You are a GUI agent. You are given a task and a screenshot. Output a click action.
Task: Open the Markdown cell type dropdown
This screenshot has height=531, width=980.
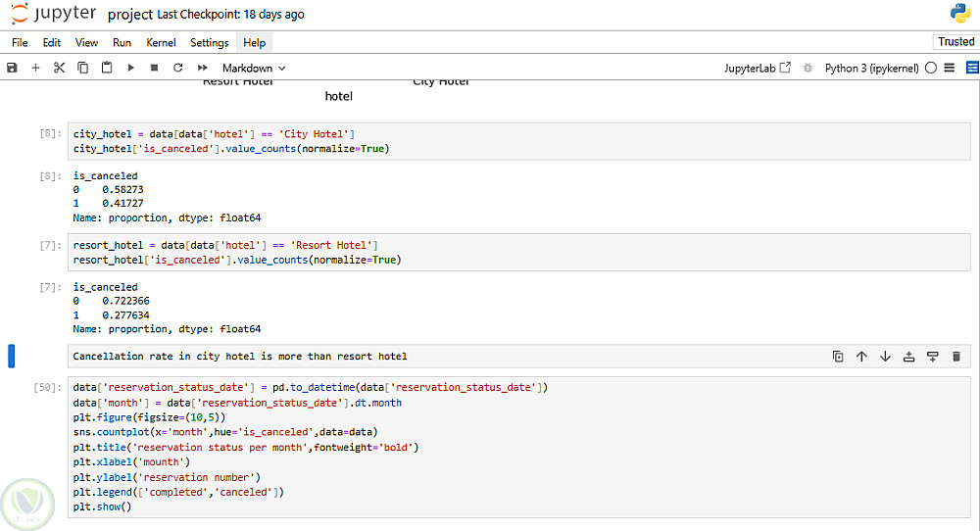click(254, 68)
